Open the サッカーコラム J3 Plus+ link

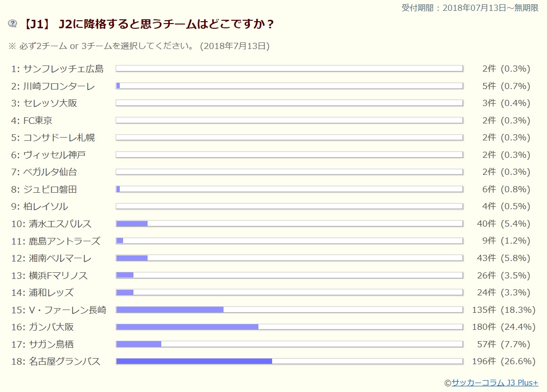(495, 383)
